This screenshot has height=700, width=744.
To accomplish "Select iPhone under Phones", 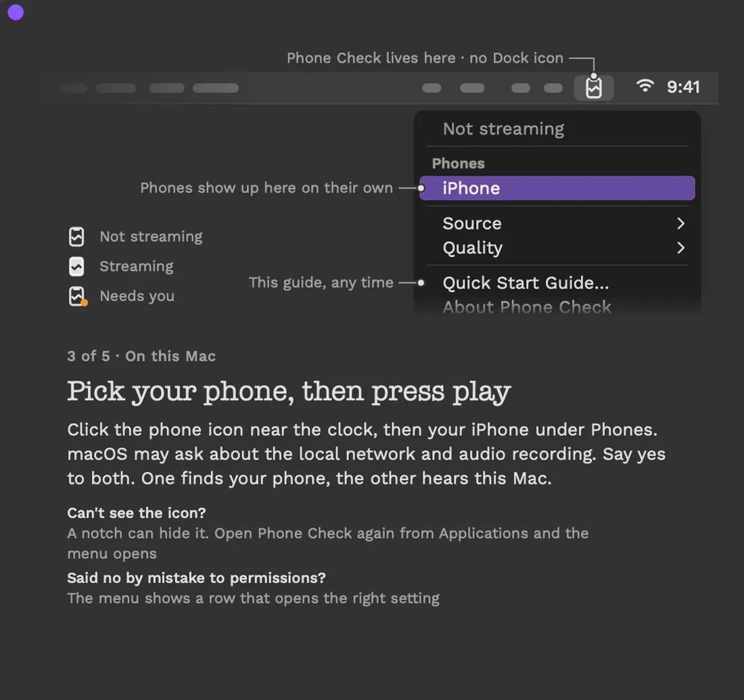I will point(557,189).
